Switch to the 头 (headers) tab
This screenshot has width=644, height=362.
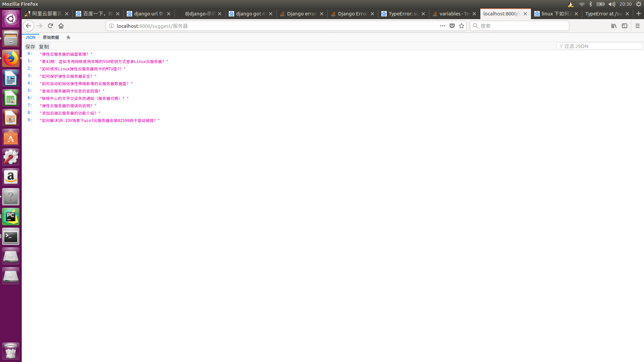click(x=68, y=38)
